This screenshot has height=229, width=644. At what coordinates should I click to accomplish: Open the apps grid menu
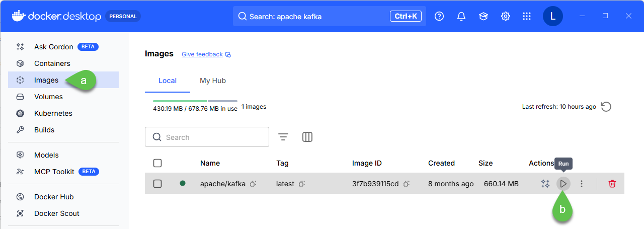(x=527, y=16)
